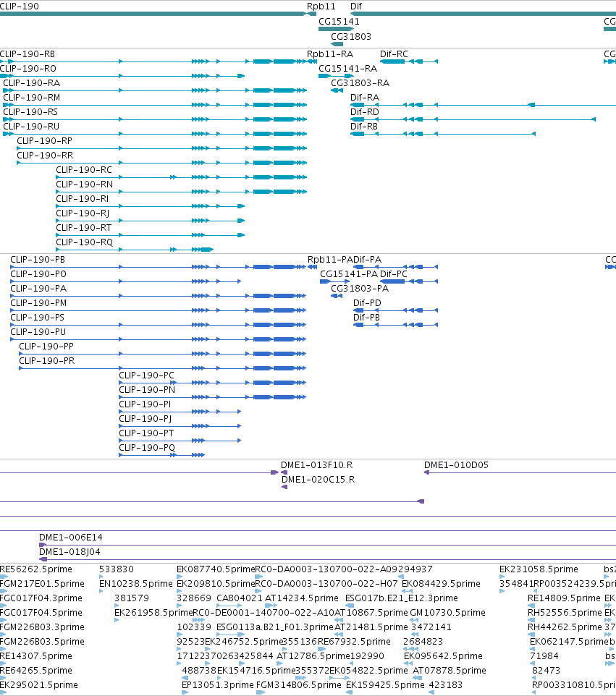This screenshot has width=616, height=696.
Task: Click clone DME1-006E14
Action: (x=71, y=538)
